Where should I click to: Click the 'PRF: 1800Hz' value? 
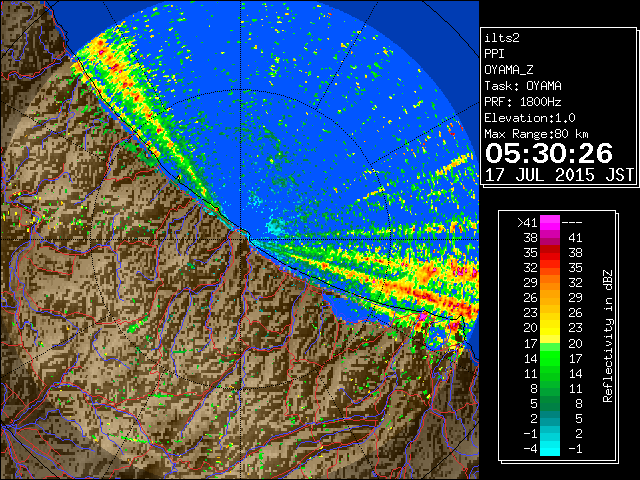coord(523,102)
